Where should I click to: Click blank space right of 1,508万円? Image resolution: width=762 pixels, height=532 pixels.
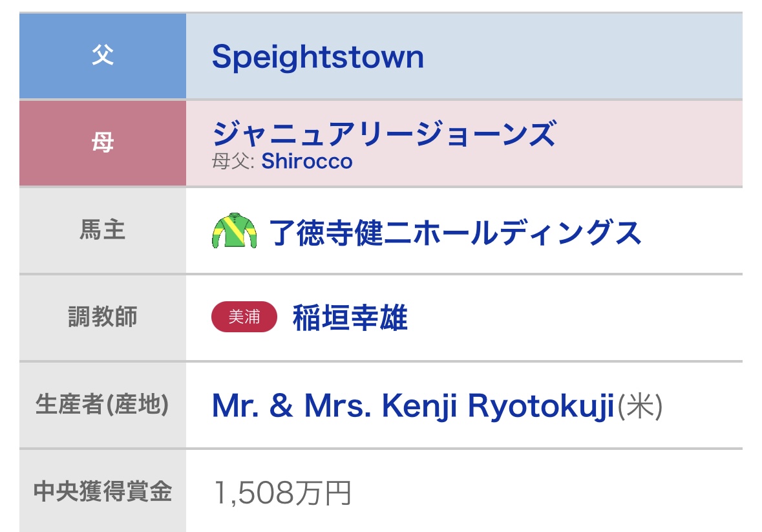549,493
